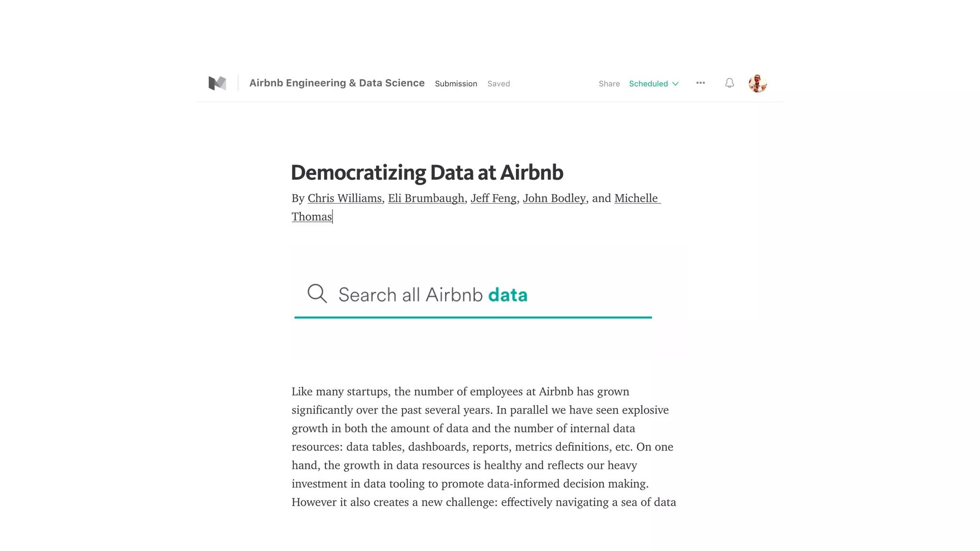Expand the Scheduled dropdown chevron
Screen dimensions: 980x551
coord(676,84)
